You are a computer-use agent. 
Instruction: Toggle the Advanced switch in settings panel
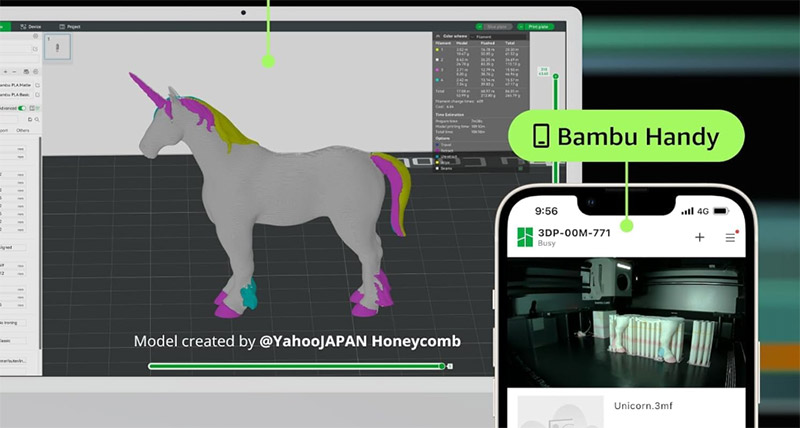click(x=22, y=108)
